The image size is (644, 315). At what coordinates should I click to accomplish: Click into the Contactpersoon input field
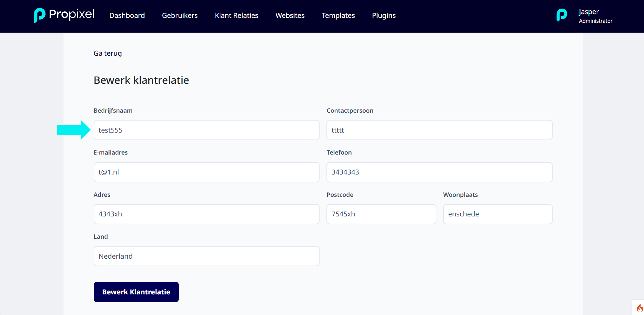coord(439,130)
